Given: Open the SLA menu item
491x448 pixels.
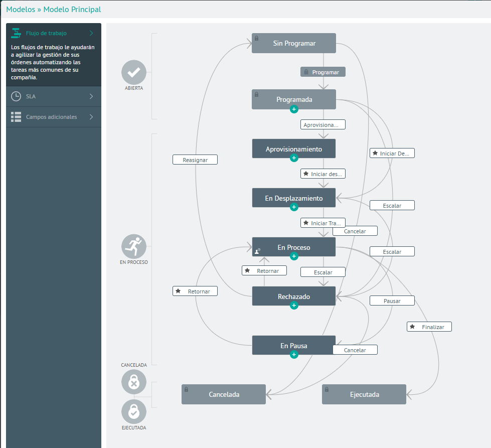Looking at the screenshot, I should pyautogui.click(x=54, y=96).
